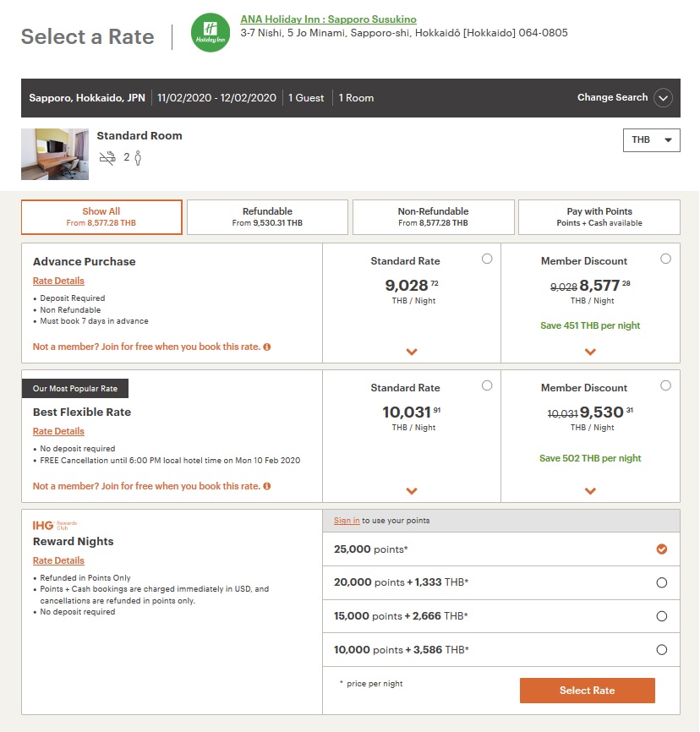Image resolution: width=700 pixels, height=732 pixels.
Task: Click the info icon in Advance Purchase join prompt
Action: 267,347
